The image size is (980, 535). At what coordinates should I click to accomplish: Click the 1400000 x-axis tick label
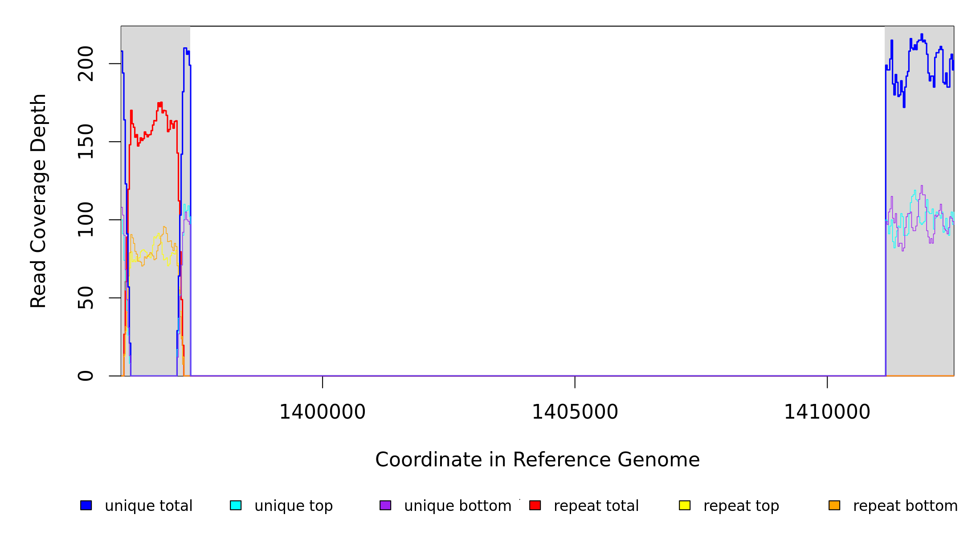(x=322, y=412)
